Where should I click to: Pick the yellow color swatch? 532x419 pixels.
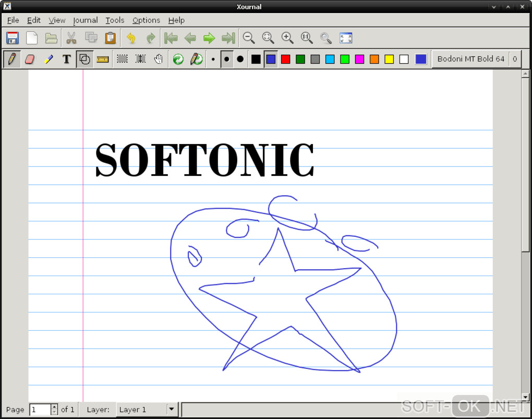(x=389, y=59)
